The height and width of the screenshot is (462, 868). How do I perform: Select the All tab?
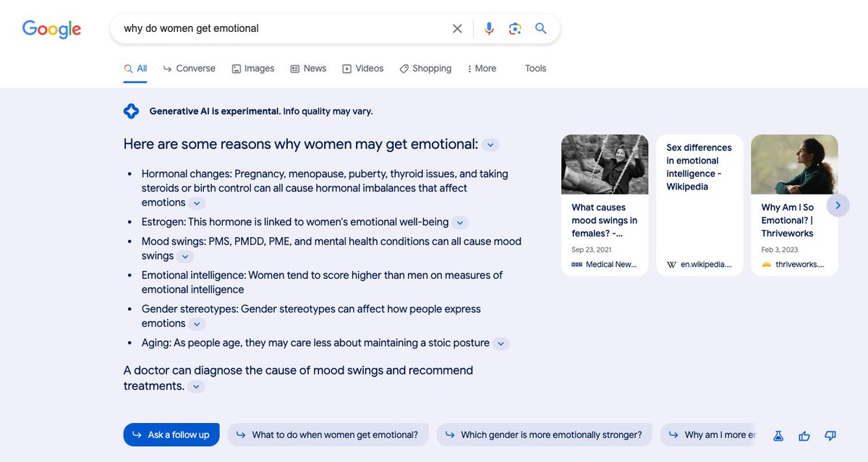click(x=135, y=69)
